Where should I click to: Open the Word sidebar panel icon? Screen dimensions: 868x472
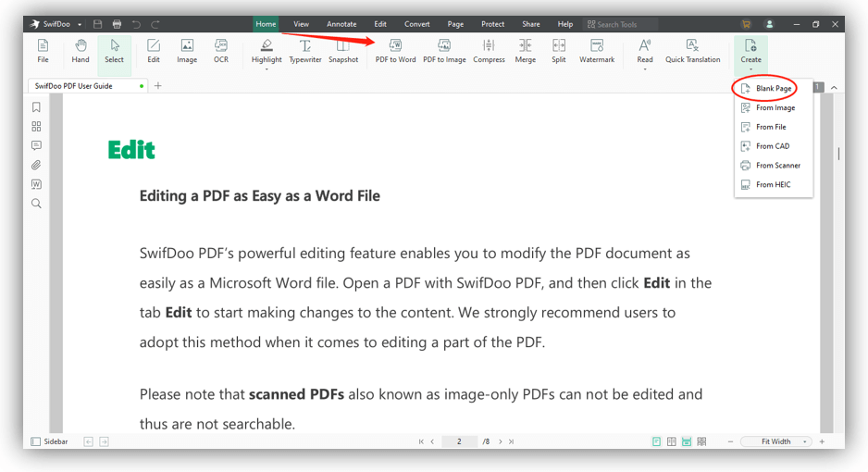point(36,184)
